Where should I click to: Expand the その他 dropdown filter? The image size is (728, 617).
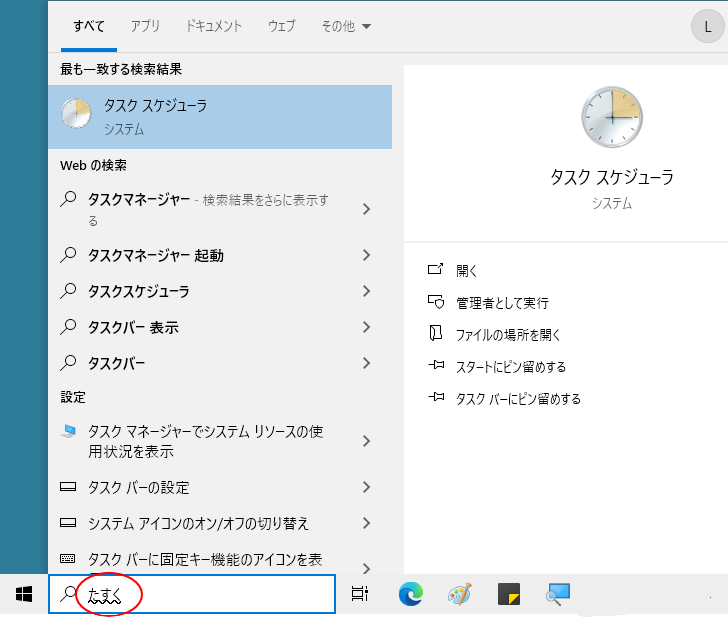point(345,27)
